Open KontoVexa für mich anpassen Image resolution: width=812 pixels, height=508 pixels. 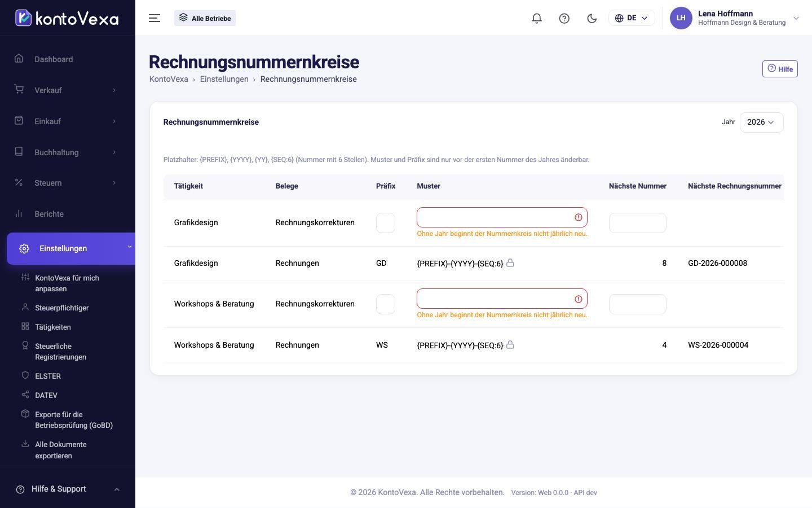pyautogui.click(x=67, y=283)
